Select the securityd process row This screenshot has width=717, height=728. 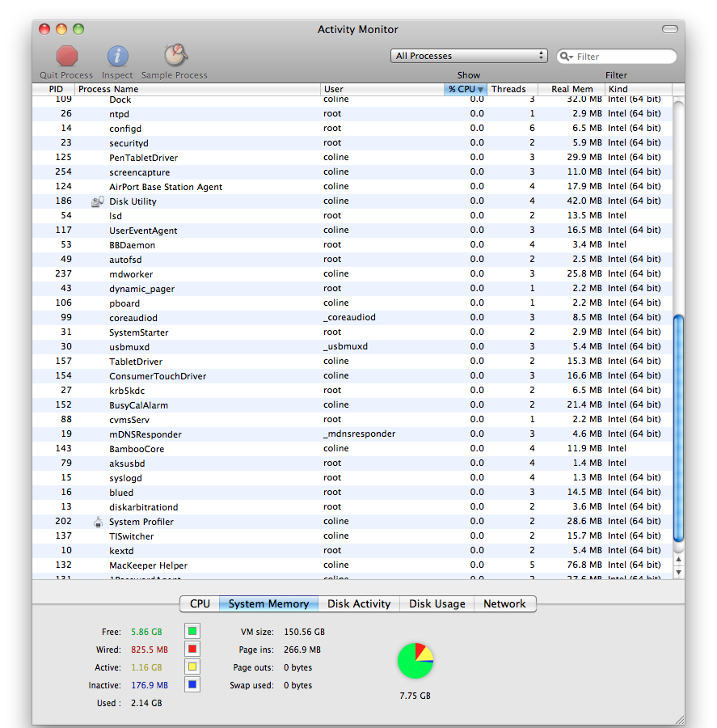pyautogui.click(x=352, y=143)
